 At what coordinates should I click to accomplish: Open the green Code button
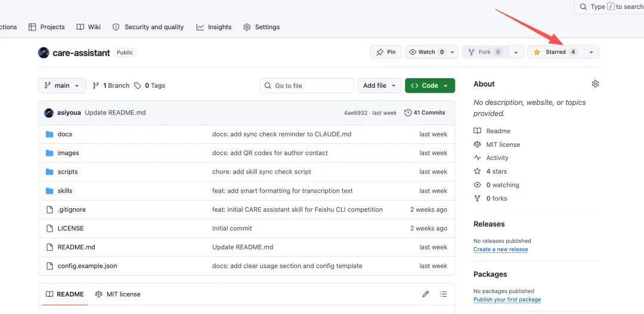pos(430,85)
